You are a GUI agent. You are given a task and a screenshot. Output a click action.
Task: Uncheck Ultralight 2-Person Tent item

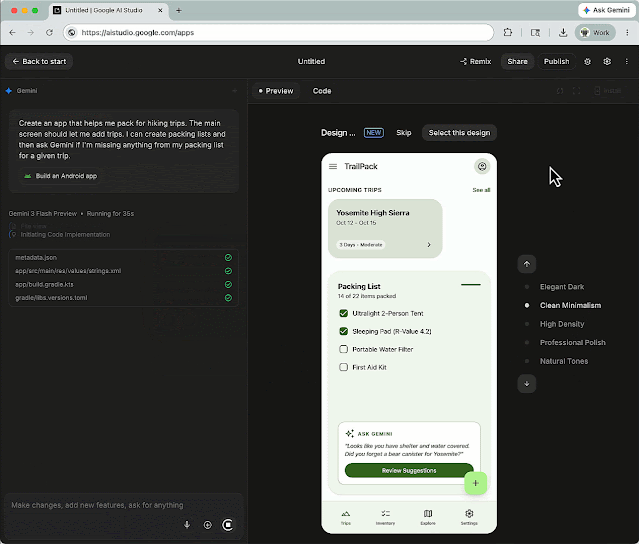[x=344, y=313]
